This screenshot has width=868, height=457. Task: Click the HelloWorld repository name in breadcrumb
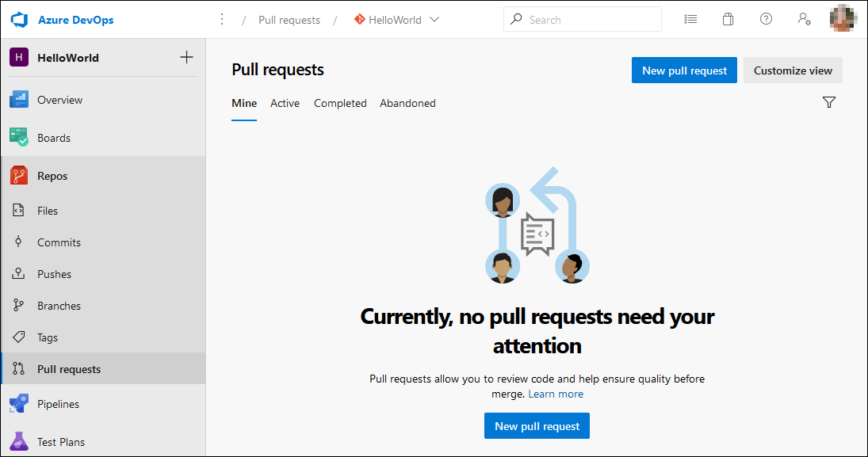pyautogui.click(x=395, y=20)
